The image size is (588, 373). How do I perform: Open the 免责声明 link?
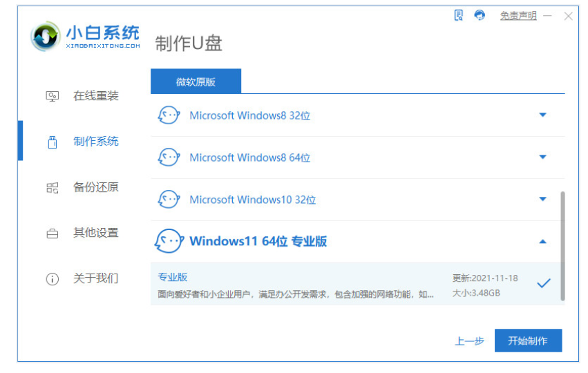tap(518, 15)
